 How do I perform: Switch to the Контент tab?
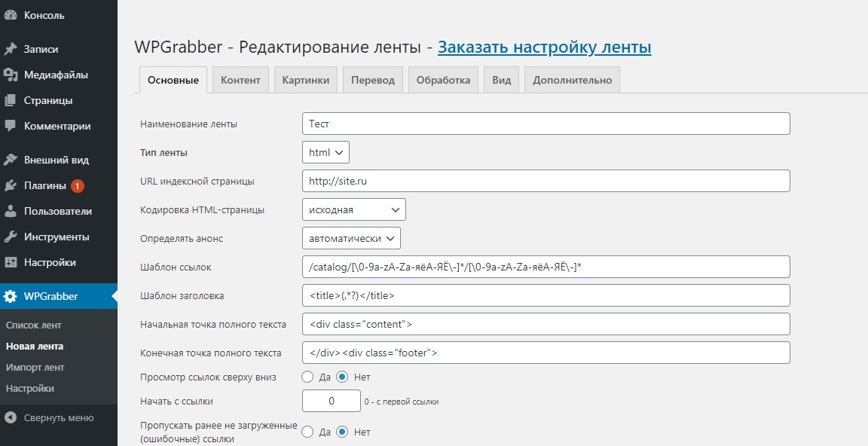pos(240,80)
